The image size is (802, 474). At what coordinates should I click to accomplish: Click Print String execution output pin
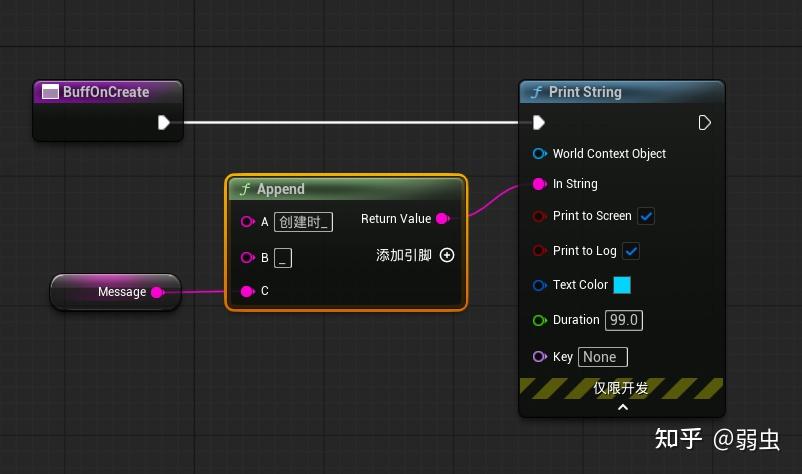tap(704, 123)
